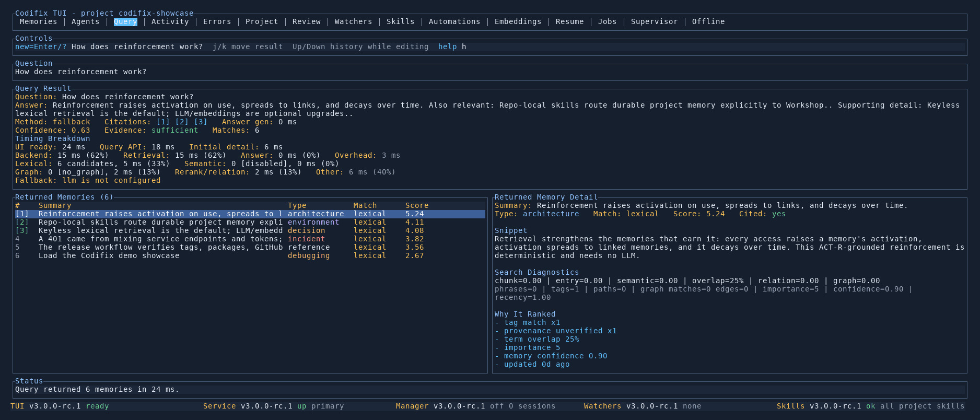
Task: Select the release workflow reference row
Action: coord(250,247)
